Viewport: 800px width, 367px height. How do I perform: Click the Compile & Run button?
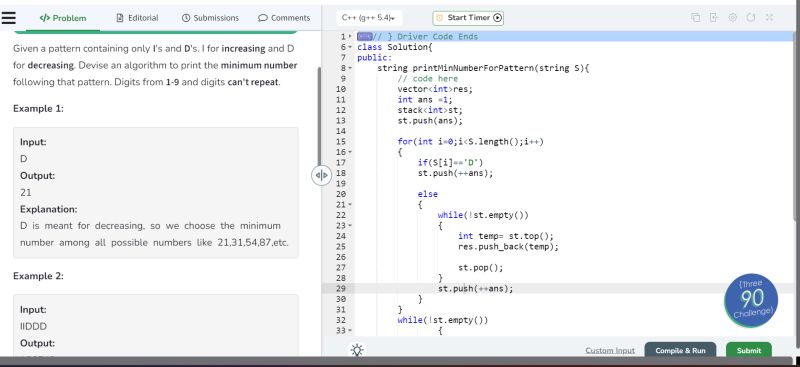pyautogui.click(x=680, y=350)
